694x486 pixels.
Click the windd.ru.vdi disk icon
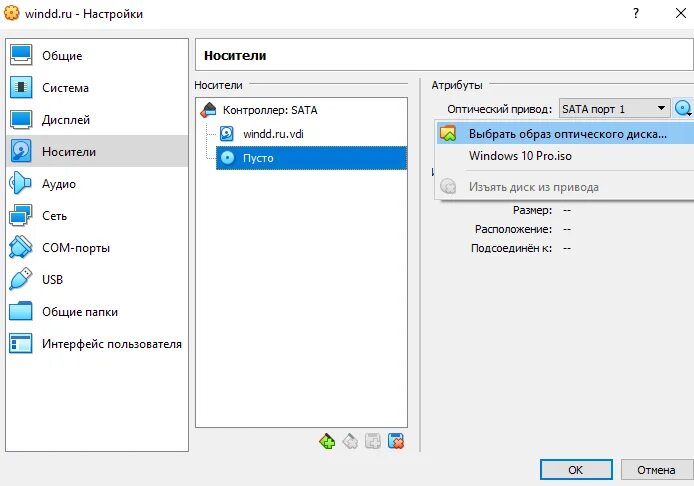pos(227,134)
